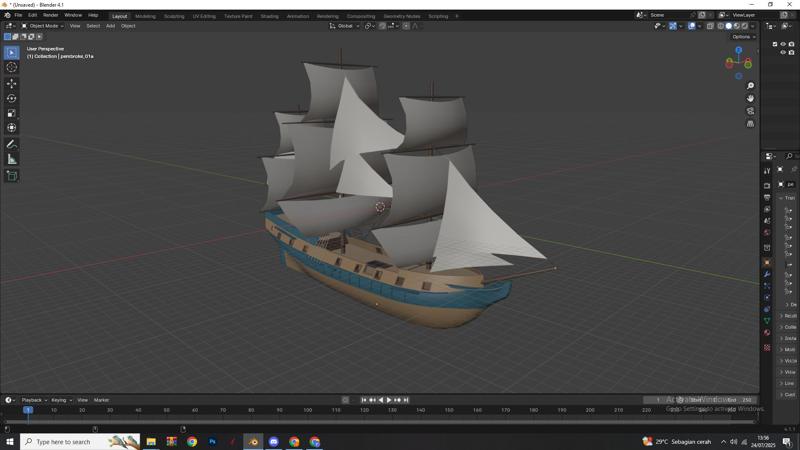Open Global transform orientation dropdown
Viewport: 800px width, 450px height.
tap(344, 26)
